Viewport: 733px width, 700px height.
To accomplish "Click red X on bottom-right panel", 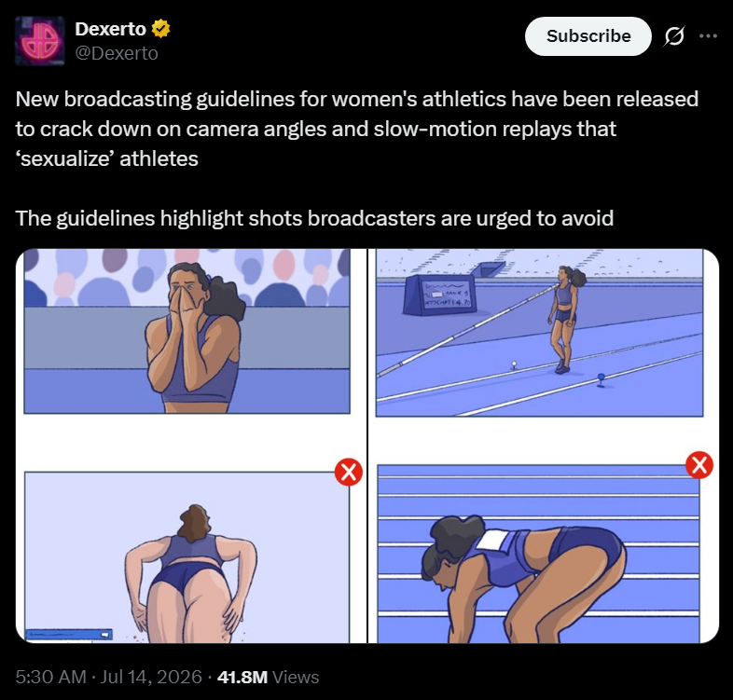I will 699,465.
